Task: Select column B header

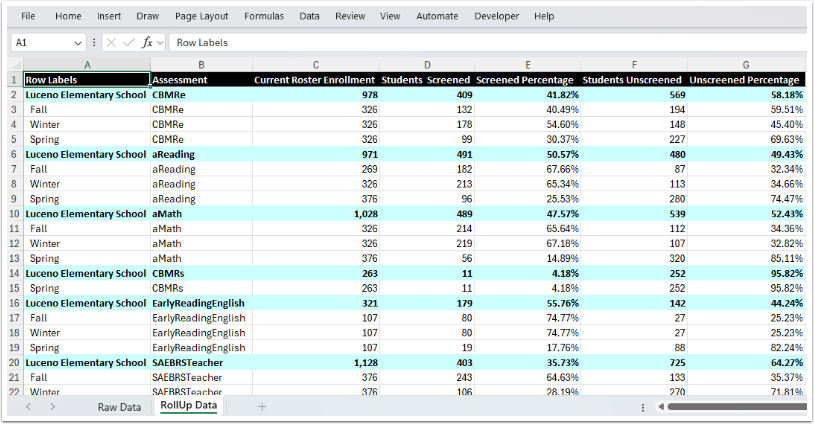Action: click(x=201, y=65)
